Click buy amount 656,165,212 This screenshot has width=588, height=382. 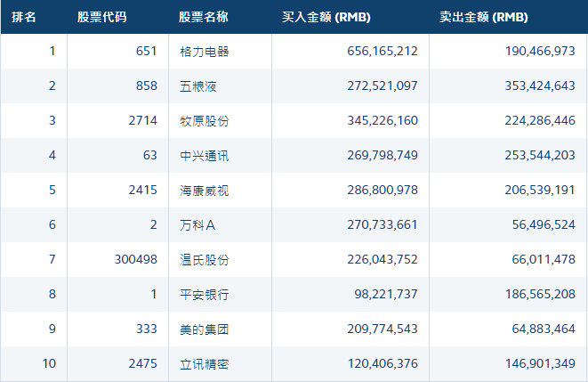click(383, 51)
